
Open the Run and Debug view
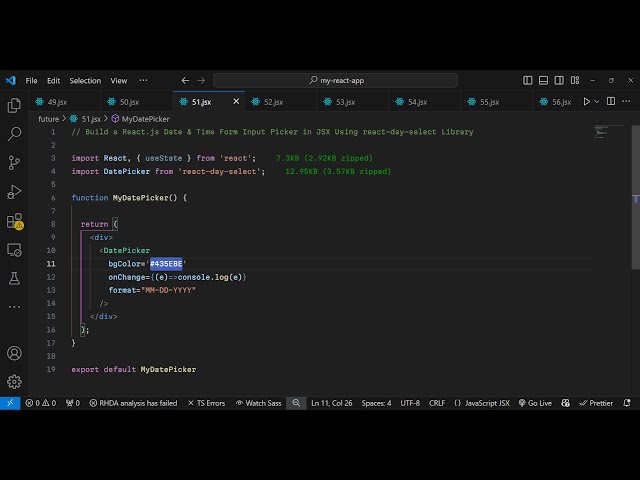click(14, 191)
